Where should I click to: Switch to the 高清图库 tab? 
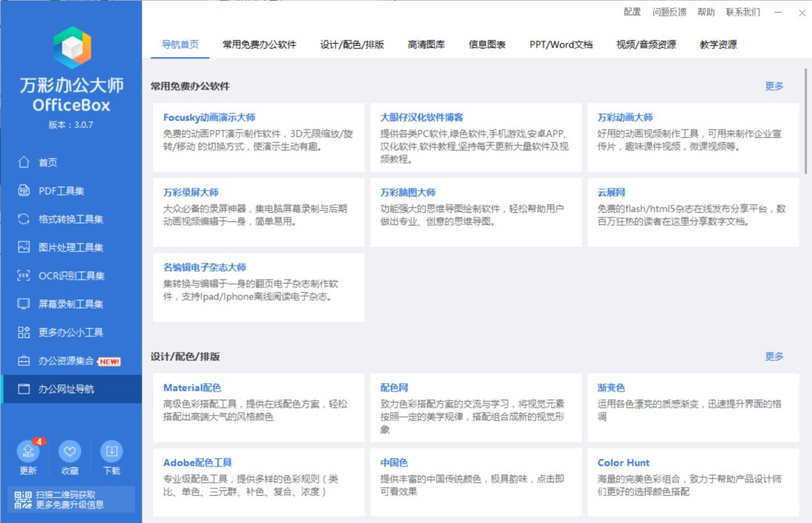(x=425, y=45)
